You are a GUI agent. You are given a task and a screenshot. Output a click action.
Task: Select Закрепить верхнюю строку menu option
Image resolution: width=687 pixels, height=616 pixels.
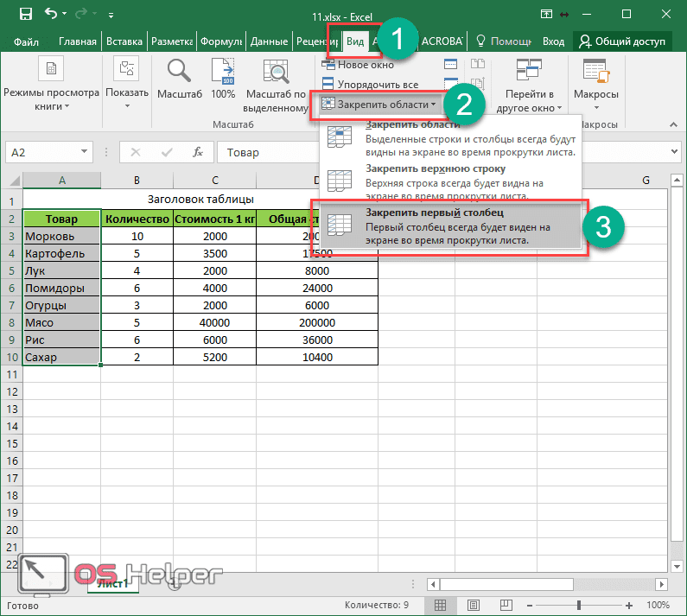pyautogui.click(x=450, y=181)
